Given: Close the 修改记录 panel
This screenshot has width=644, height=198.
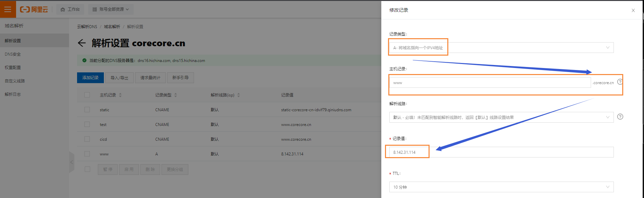Looking at the screenshot, I should pyautogui.click(x=633, y=10).
